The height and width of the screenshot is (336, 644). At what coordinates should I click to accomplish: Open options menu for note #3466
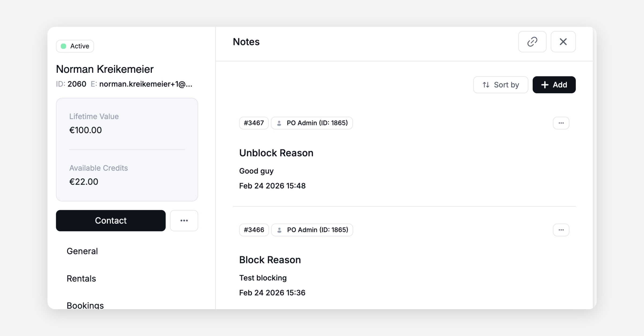(561, 230)
